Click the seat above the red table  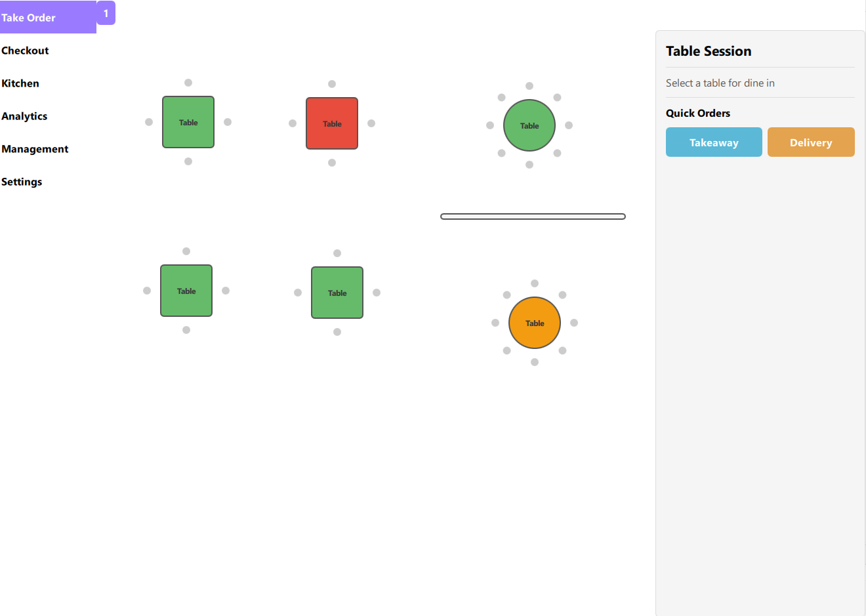332,84
